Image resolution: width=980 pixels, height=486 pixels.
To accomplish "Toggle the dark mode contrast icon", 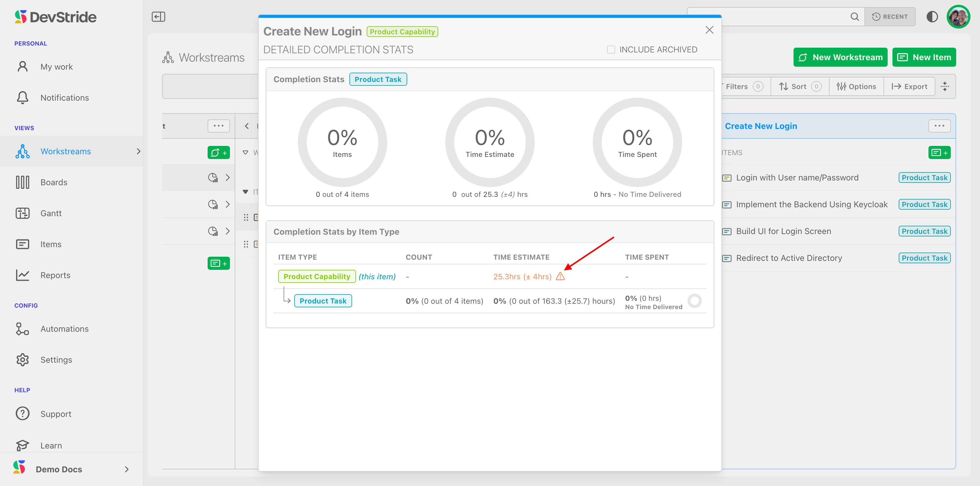I will click(x=932, y=17).
